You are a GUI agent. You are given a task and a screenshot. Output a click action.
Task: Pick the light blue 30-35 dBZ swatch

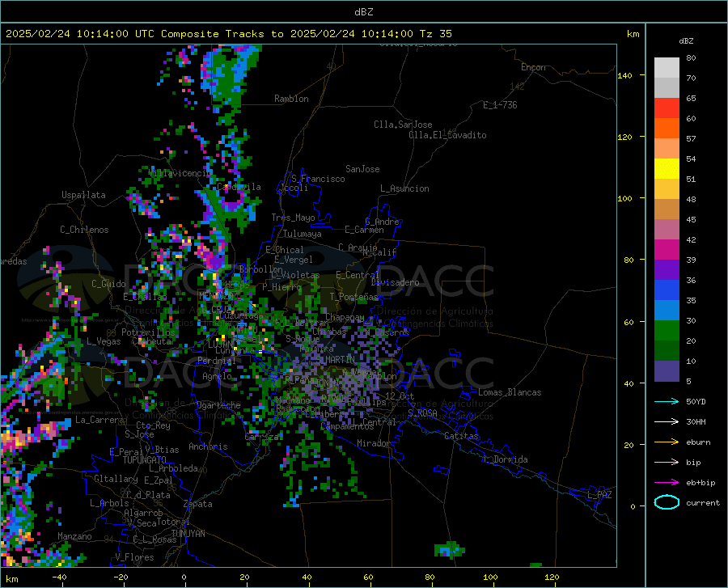(667, 311)
